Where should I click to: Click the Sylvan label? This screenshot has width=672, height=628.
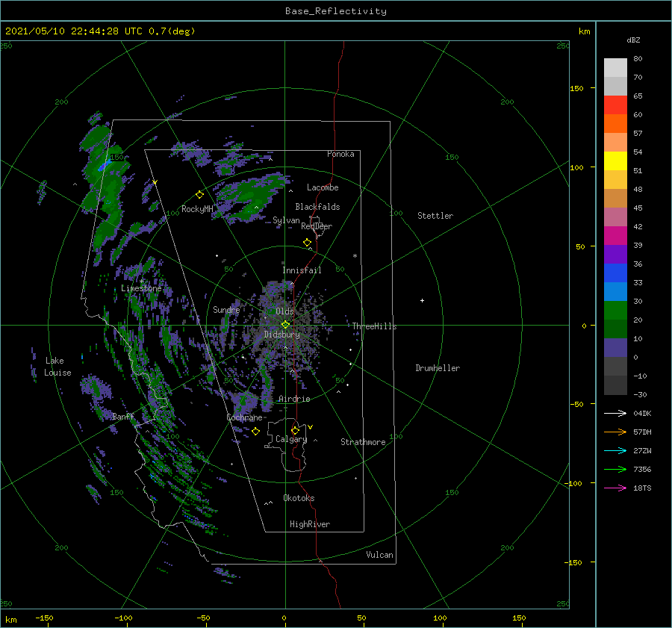(x=286, y=220)
